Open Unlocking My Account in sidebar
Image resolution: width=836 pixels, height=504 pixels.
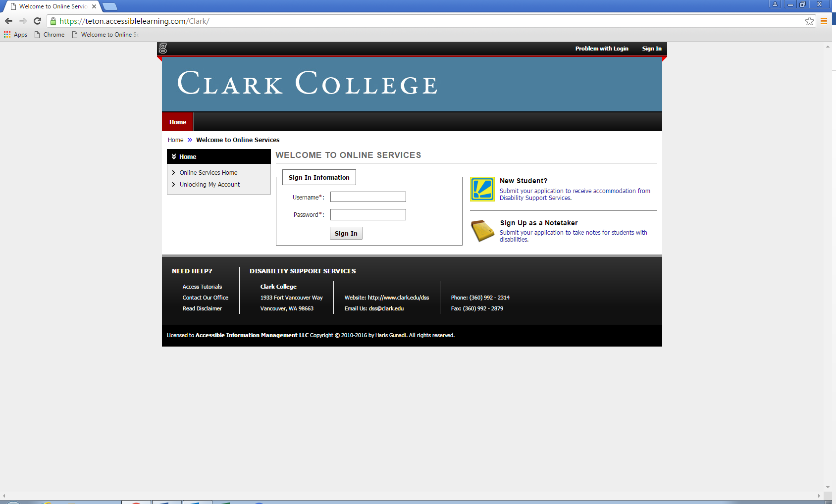[x=209, y=185]
